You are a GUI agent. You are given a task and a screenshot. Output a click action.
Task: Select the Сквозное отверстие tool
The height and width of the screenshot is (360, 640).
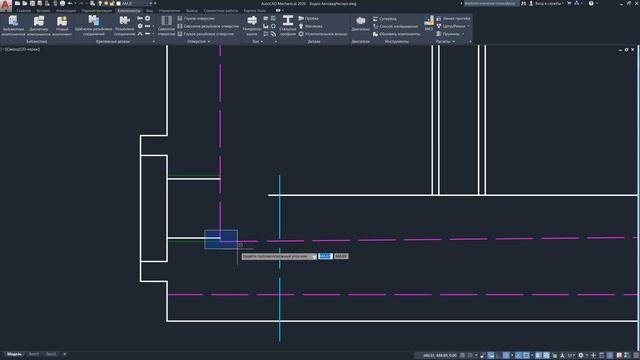click(167, 26)
